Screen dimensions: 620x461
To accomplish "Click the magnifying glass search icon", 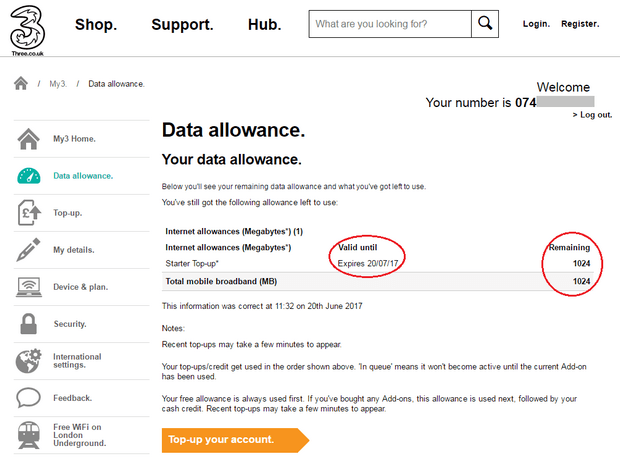I will (485, 24).
